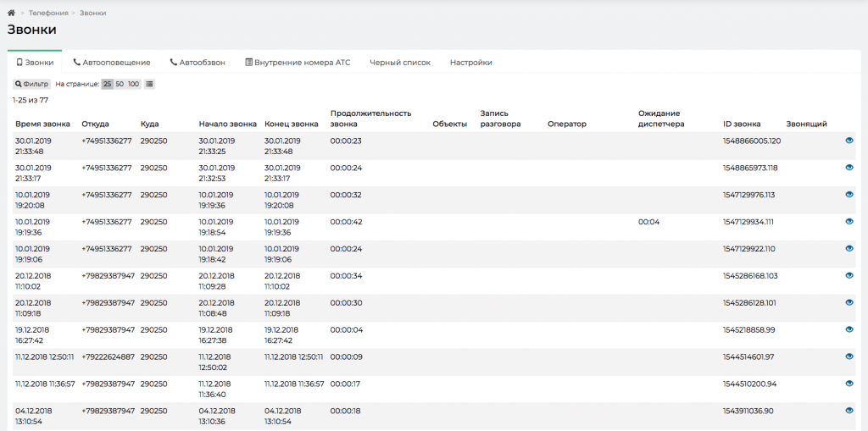Screen dimensions: 868x431
Task: Select the 00:00:23 duration cell
Action: pos(346,141)
